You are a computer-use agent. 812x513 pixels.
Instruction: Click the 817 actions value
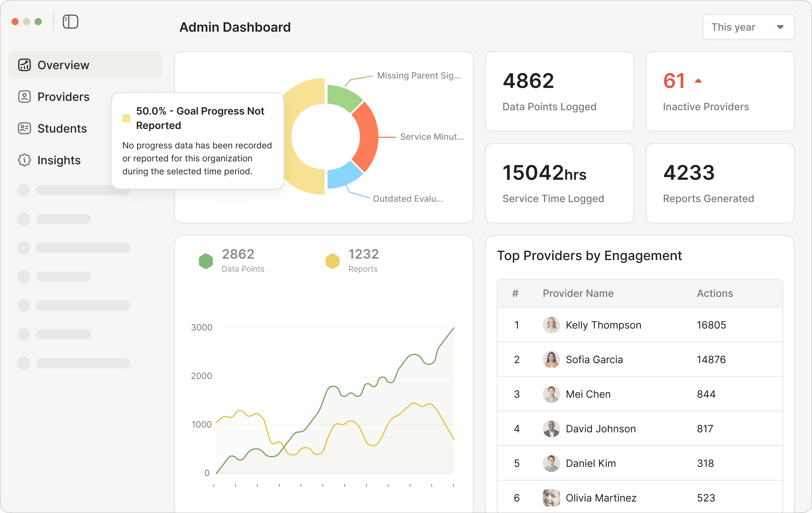point(705,429)
